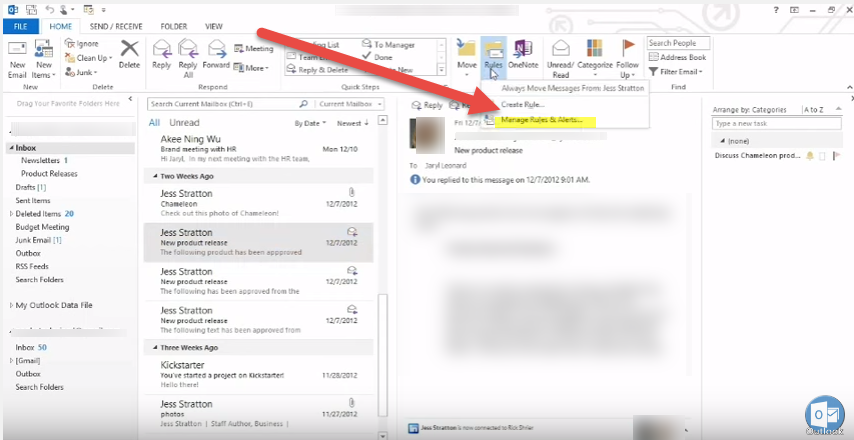
Task: Open Jess Stratton's Chameleon email
Action: [259, 203]
